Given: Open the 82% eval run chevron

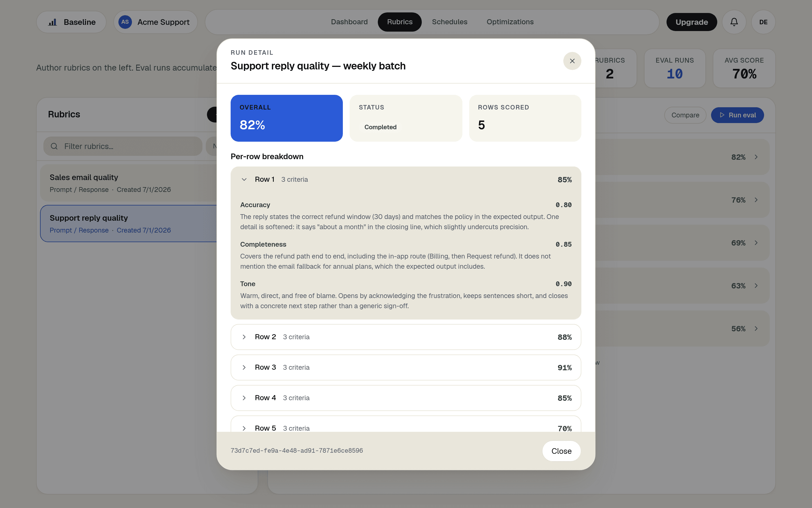Looking at the screenshot, I should tap(756, 157).
